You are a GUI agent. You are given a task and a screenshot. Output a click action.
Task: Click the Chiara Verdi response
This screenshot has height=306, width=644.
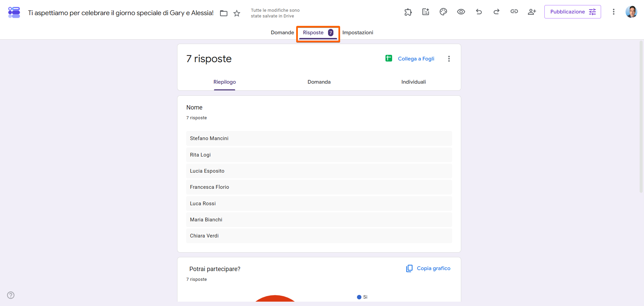coord(319,236)
